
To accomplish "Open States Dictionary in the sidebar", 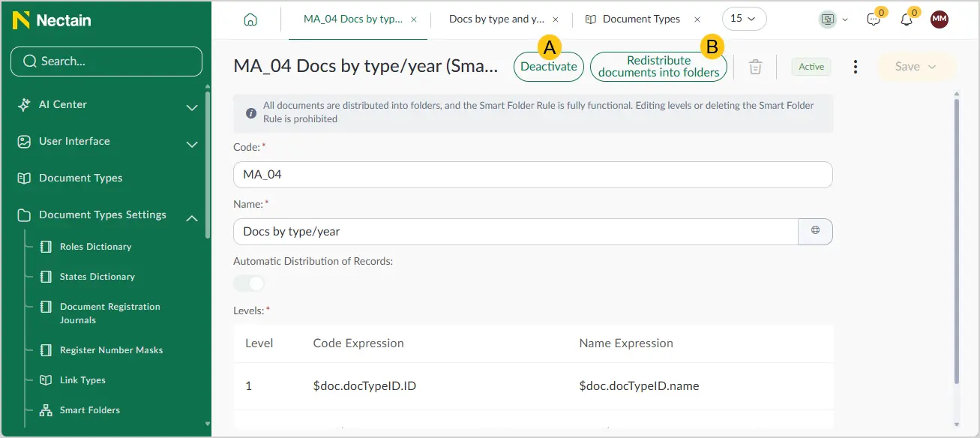I will coord(97,277).
